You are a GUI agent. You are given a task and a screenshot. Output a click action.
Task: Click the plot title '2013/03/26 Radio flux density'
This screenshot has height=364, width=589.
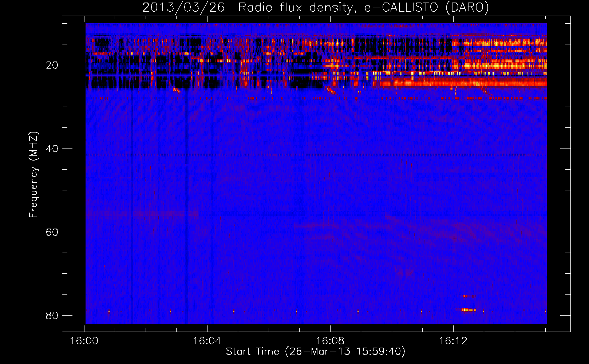(248, 7)
